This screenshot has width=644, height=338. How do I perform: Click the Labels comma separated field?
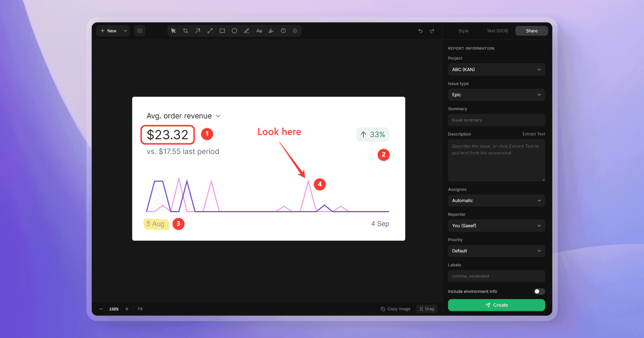[496, 276]
